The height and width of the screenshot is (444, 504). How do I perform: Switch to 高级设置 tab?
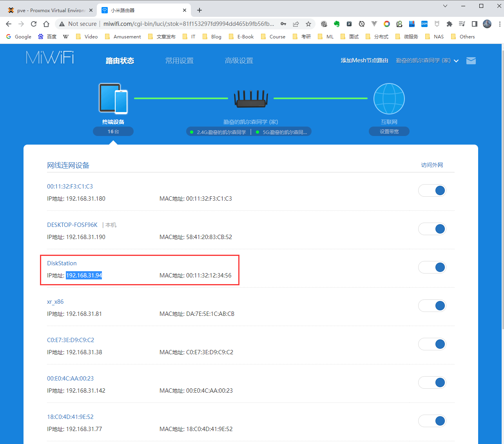239,61
